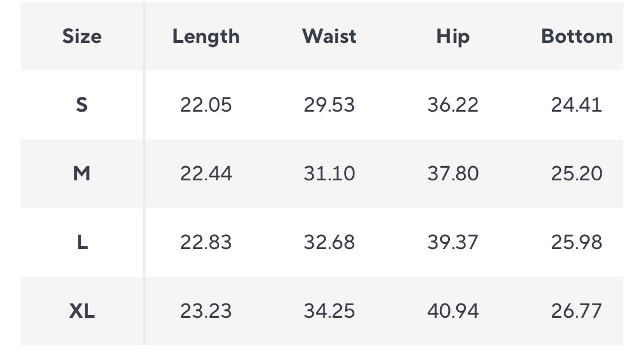Image resolution: width=644 pixels, height=355 pixels.
Task: Select the L size row label
Action: 82,242
